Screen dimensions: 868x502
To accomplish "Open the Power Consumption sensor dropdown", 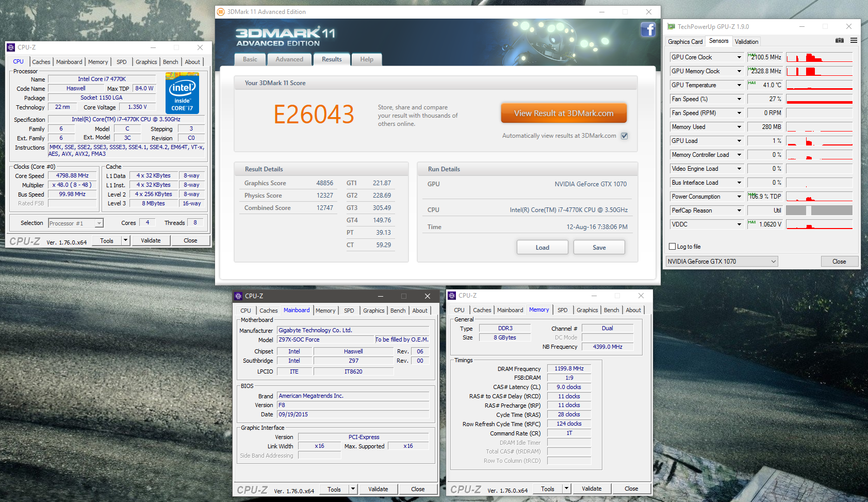I will click(739, 197).
